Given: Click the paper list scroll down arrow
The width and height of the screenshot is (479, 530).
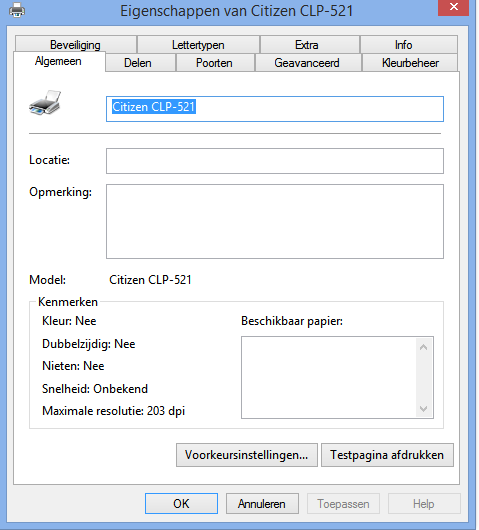Looking at the screenshot, I should tap(423, 409).
